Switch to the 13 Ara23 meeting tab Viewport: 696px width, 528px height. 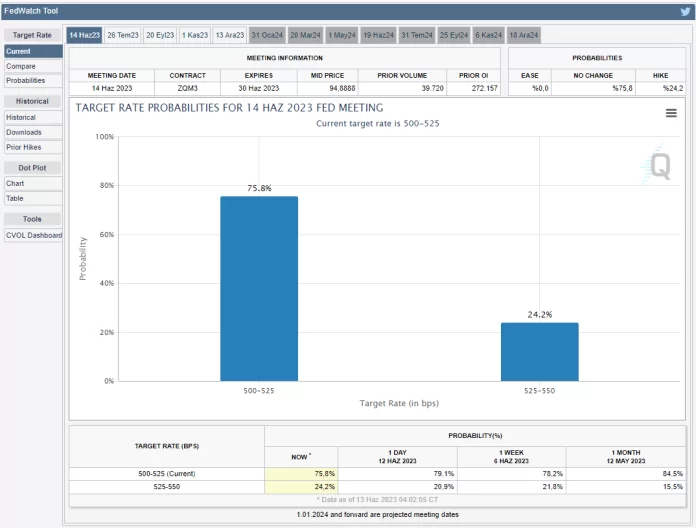(230, 35)
